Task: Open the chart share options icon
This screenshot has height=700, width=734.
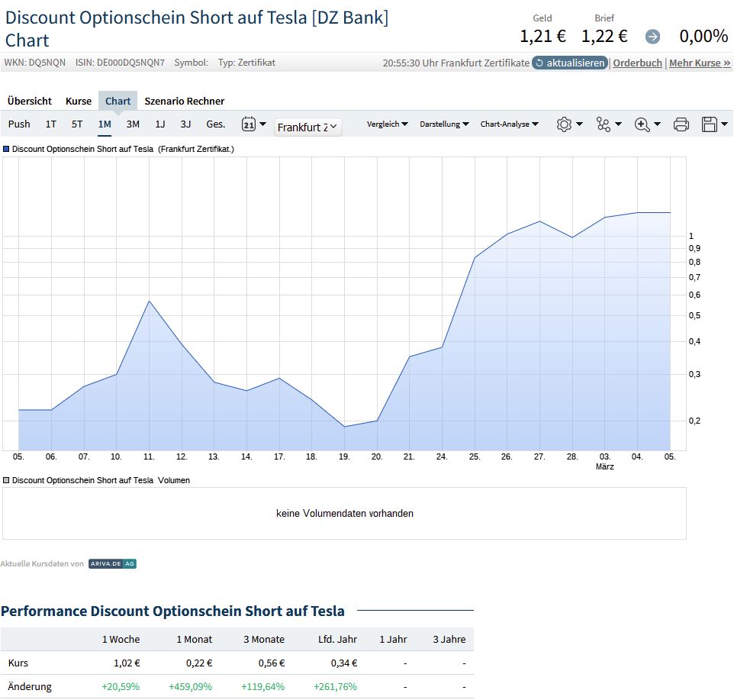Action: point(603,124)
